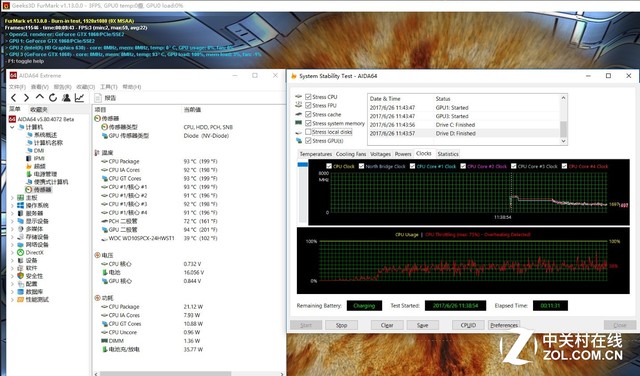The width and height of the screenshot is (640, 376).
Task: Expand the 主板 motherboard node
Action: click(x=12, y=198)
